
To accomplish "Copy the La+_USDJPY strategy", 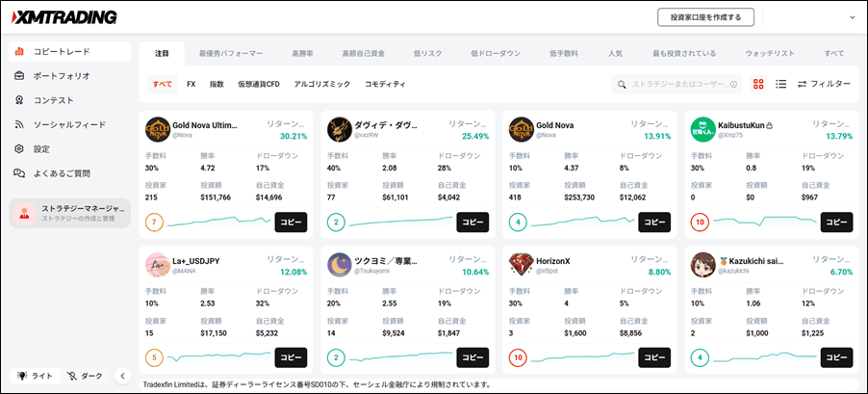I will click(291, 357).
